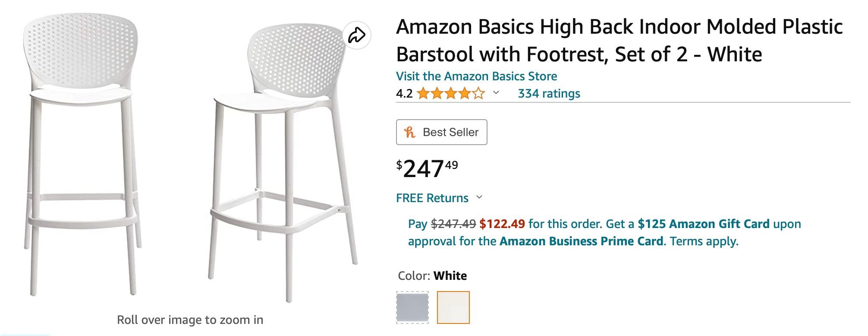Image resolution: width=868 pixels, height=336 pixels.
Task: Click the Best Seller badge label
Action: pos(450,132)
